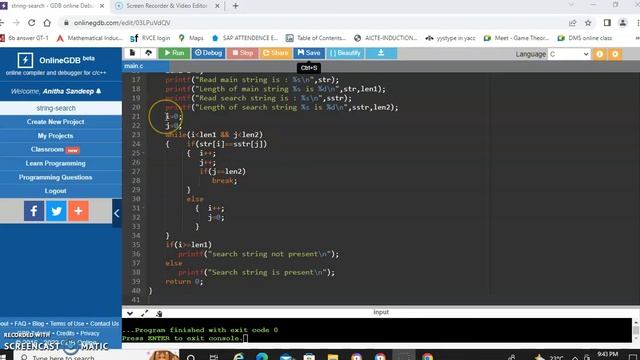Save the project
This screenshot has width=640, height=360.
click(309, 53)
